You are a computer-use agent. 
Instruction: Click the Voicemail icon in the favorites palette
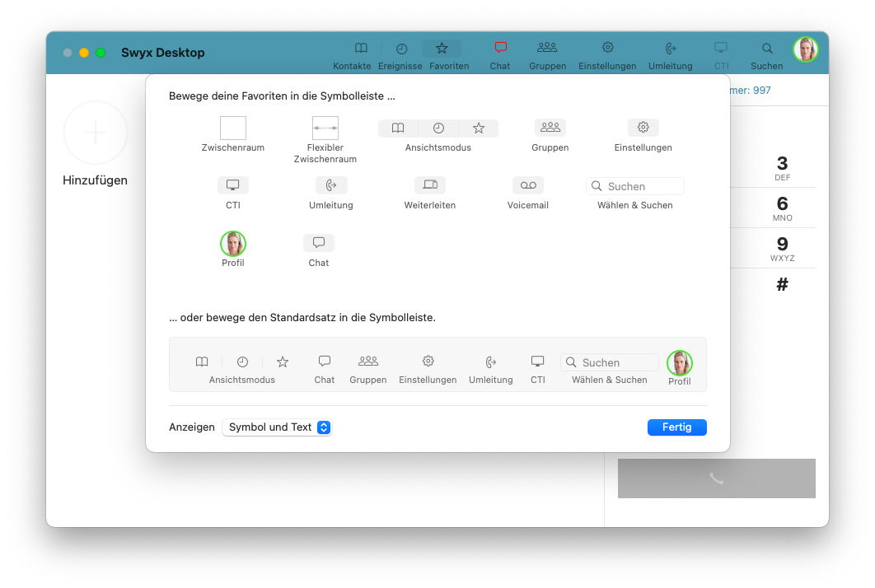(x=528, y=185)
